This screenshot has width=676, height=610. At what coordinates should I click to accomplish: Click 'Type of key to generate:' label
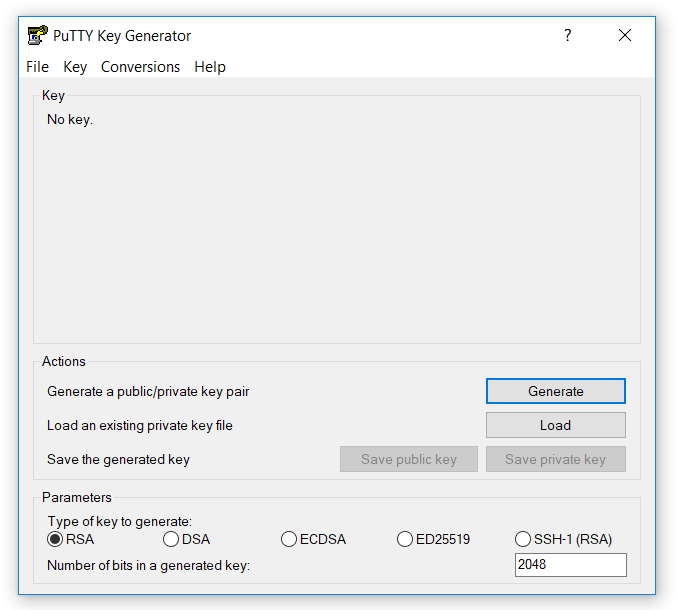pyautogui.click(x=119, y=522)
